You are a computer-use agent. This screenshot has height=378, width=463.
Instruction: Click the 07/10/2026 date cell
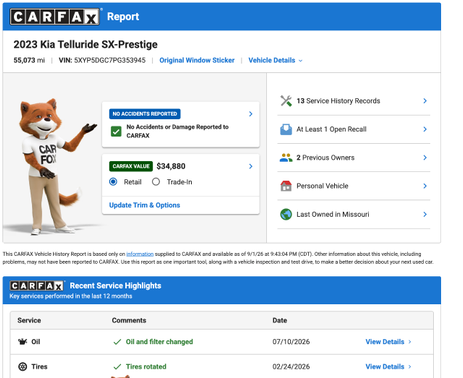[x=291, y=342]
